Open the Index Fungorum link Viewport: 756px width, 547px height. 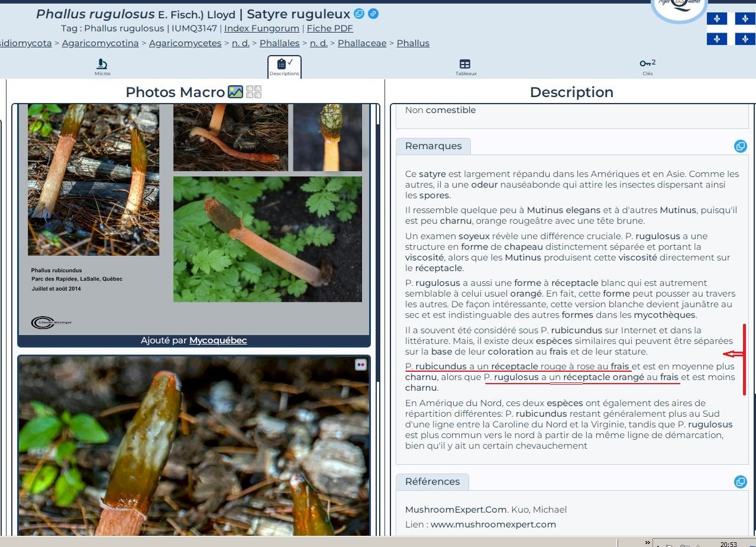click(x=260, y=28)
